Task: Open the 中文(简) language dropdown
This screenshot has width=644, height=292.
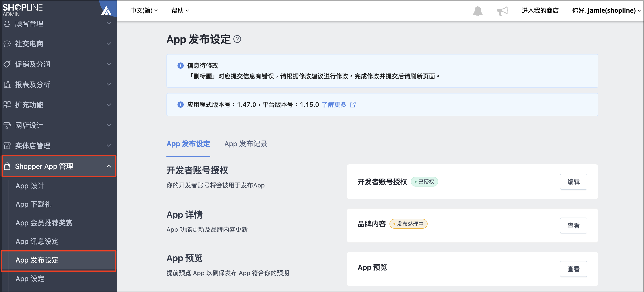Action: 144,10
